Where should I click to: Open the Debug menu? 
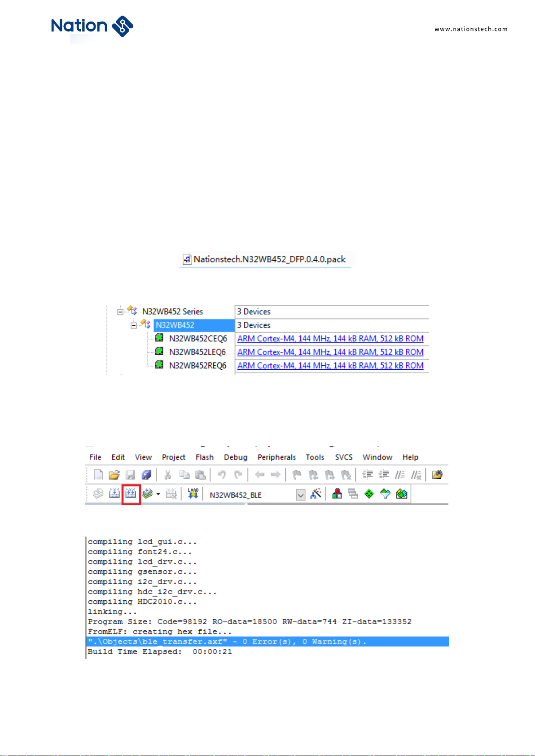pyautogui.click(x=236, y=457)
